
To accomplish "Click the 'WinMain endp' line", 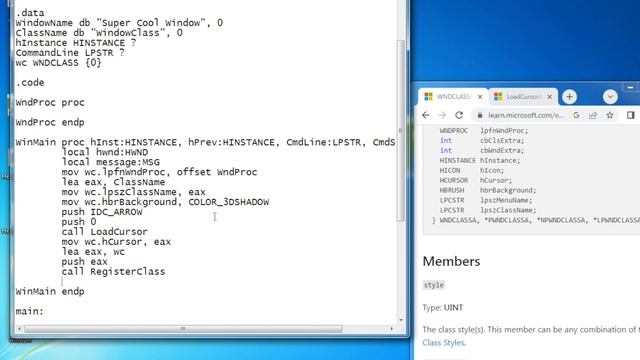I will pos(50,291).
